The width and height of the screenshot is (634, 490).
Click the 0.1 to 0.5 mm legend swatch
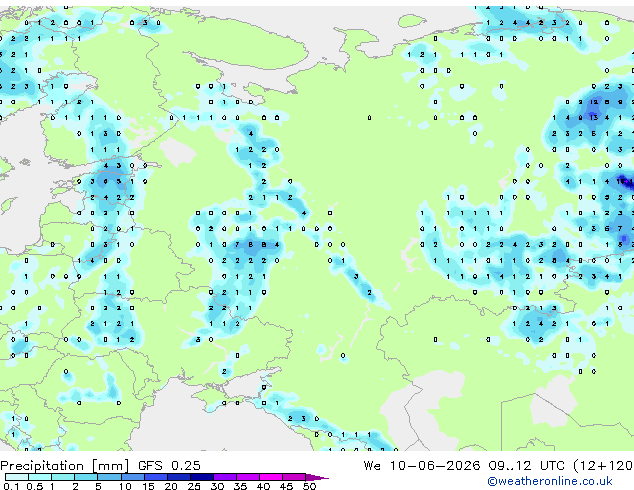(17, 477)
